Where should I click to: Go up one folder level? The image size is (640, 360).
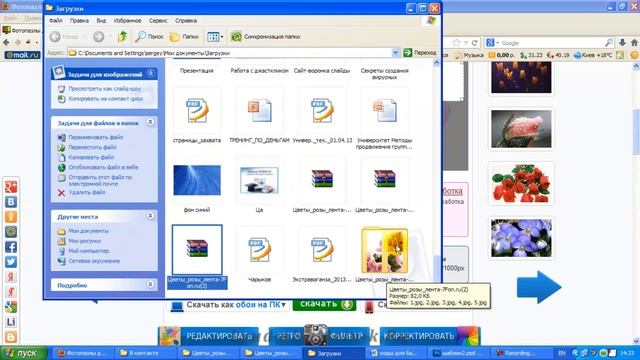122,37
